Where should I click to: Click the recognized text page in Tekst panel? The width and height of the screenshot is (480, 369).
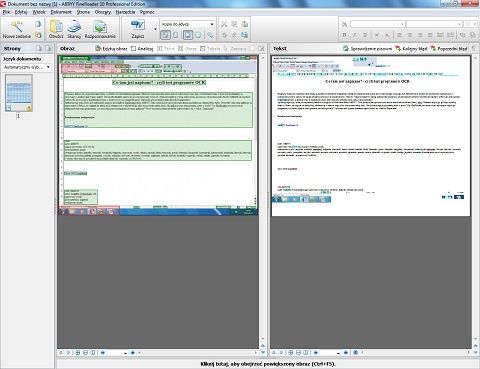tap(371, 136)
